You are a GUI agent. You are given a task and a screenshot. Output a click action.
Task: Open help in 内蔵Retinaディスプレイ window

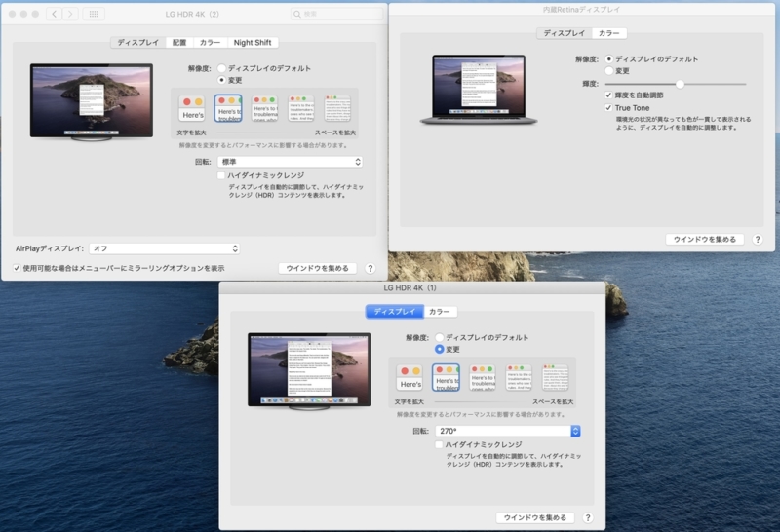click(x=758, y=239)
